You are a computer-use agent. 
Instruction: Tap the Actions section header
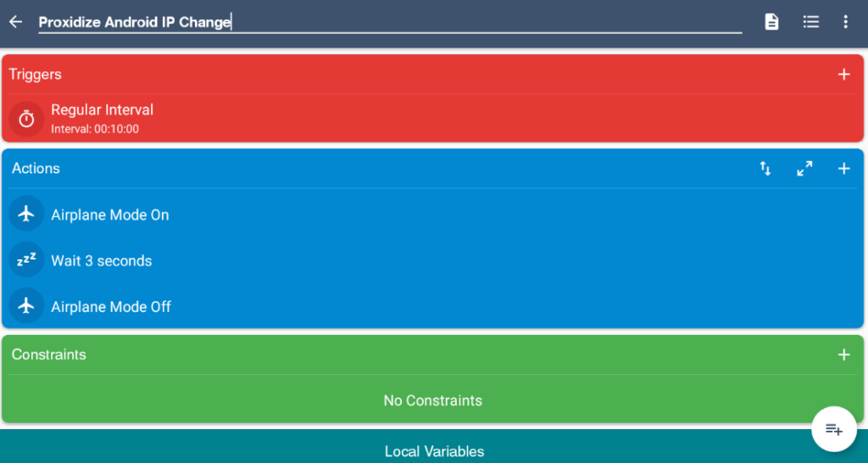(x=36, y=169)
